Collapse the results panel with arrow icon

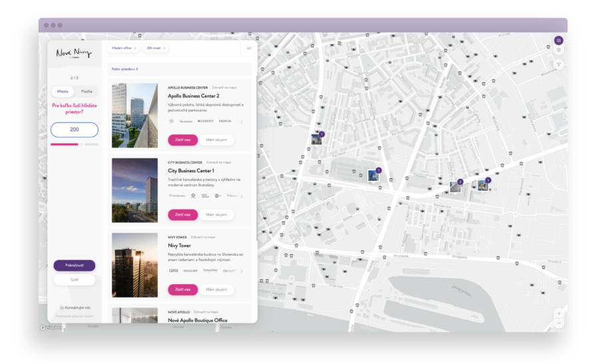248,48
